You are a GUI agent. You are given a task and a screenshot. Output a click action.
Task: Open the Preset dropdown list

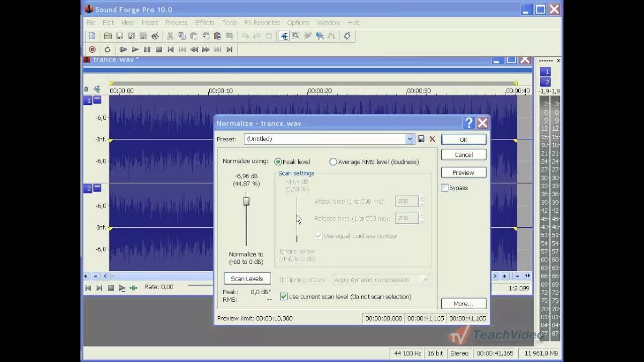pyautogui.click(x=410, y=139)
